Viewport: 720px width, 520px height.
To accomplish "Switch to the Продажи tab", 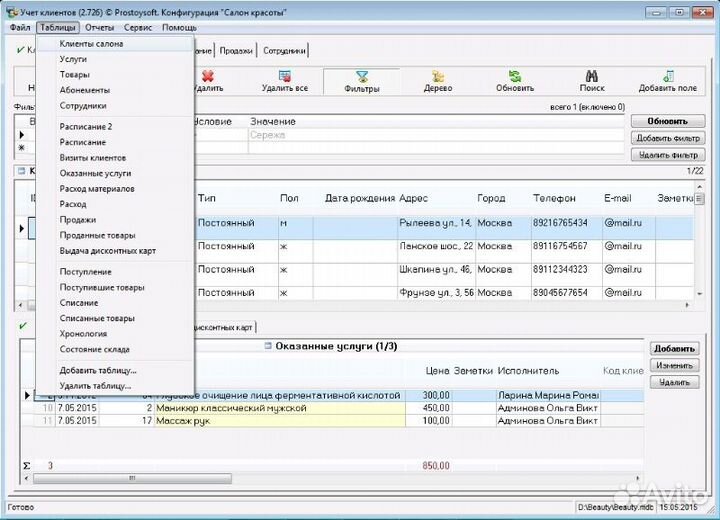I will pyautogui.click(x=235, y=50).
